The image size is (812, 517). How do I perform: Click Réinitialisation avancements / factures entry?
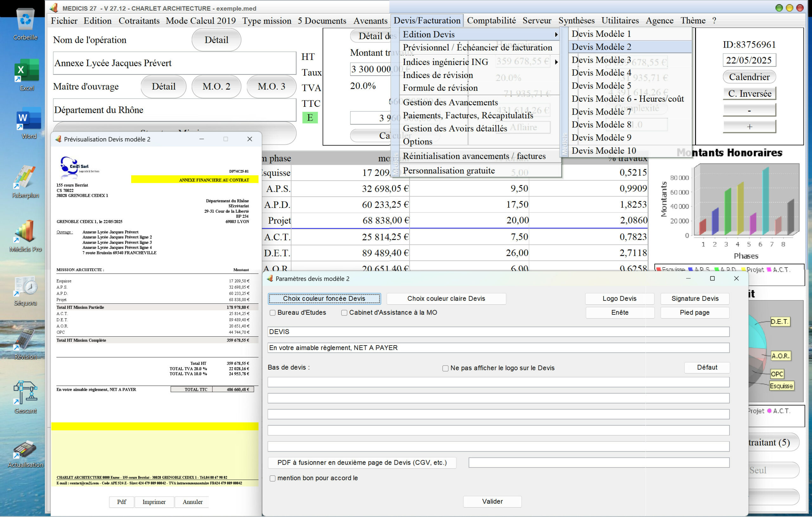480,156
